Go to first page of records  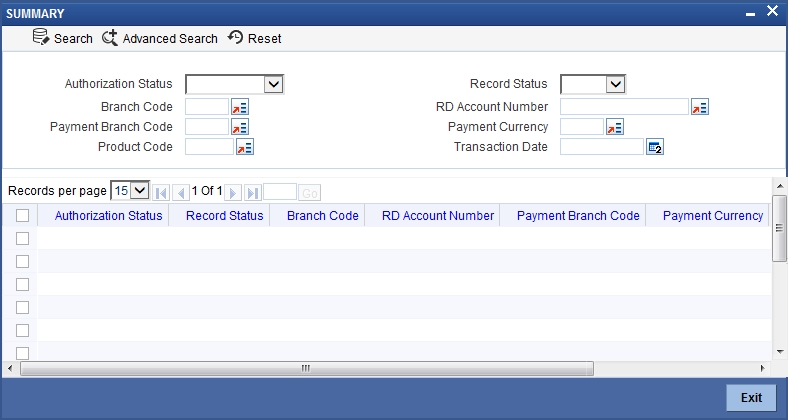(x=161, y=193)
